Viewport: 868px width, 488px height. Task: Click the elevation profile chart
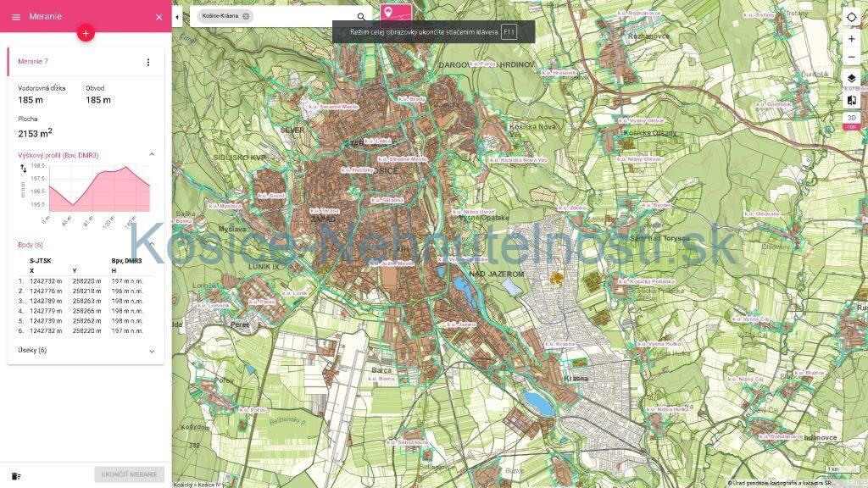pyautogui.click(x=100, y=188)
